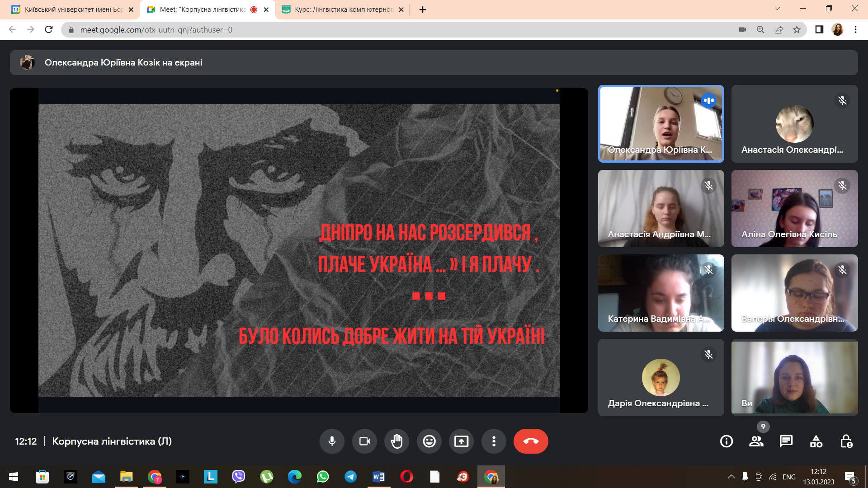Screen dimensions: 868x488
Task: Open meeting details info icon
Action: click(x=726, y=441)
